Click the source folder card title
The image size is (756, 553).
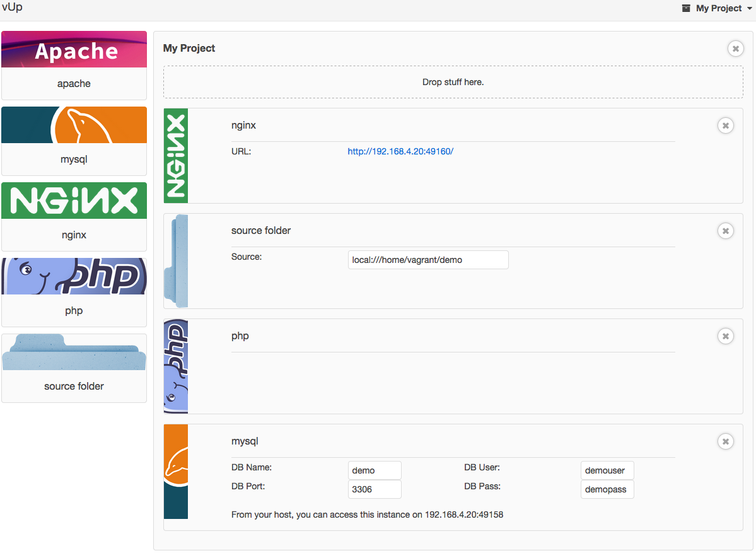(261, 230)
